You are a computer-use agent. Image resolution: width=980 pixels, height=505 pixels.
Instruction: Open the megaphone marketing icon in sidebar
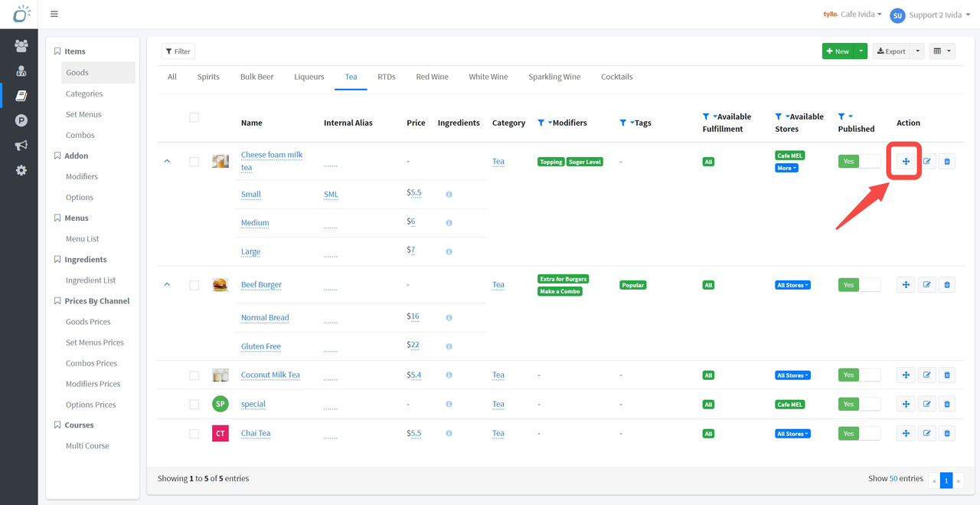pyautogui.click(x=21, y=146)
